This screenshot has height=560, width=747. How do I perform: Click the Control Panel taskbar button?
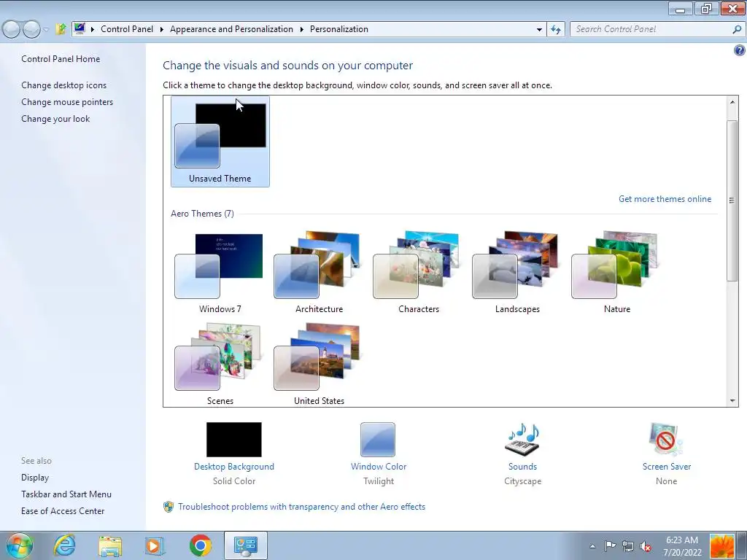(245, 545)
